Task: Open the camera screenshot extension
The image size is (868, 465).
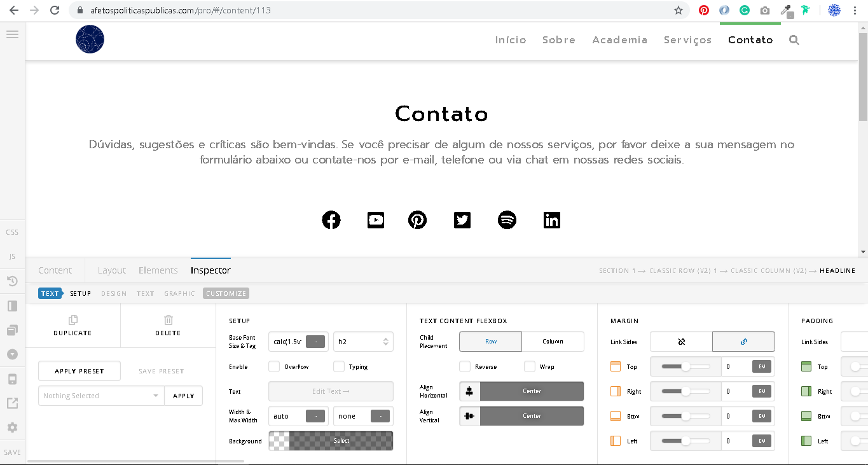Action: coord(765,10)
